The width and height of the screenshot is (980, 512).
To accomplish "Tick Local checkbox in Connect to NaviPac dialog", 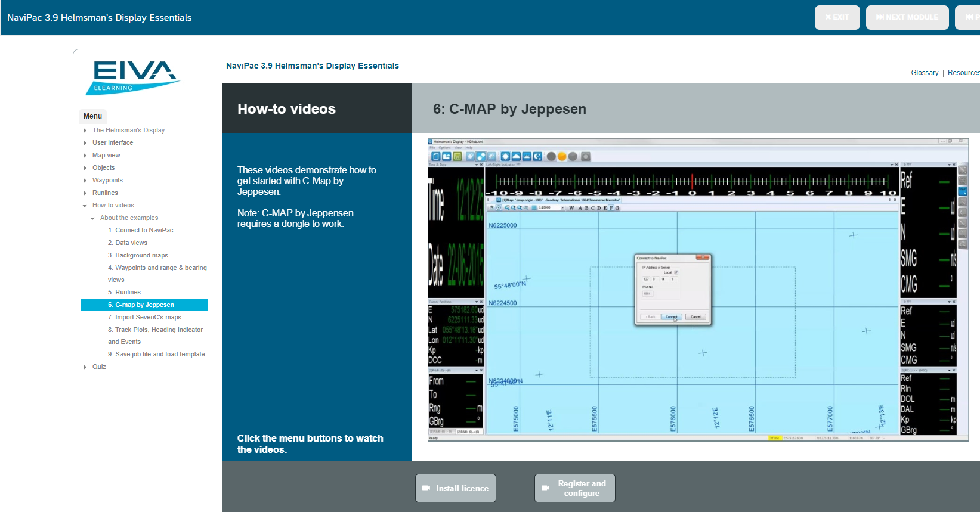I will [x=676, y=272].
